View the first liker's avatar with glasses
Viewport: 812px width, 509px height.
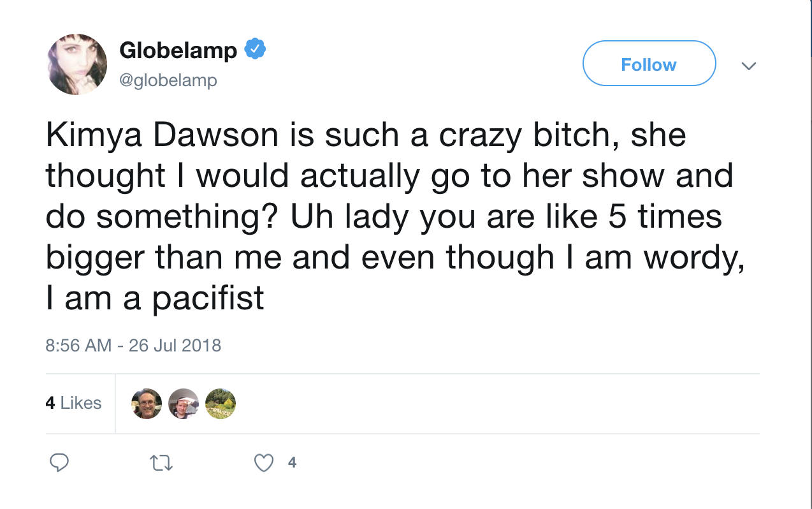click(147, 403)
